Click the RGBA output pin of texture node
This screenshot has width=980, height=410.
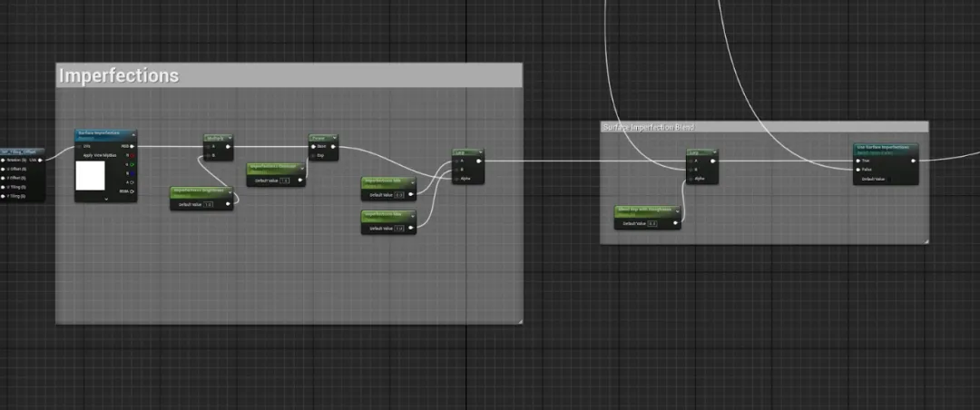coord(132,191)
